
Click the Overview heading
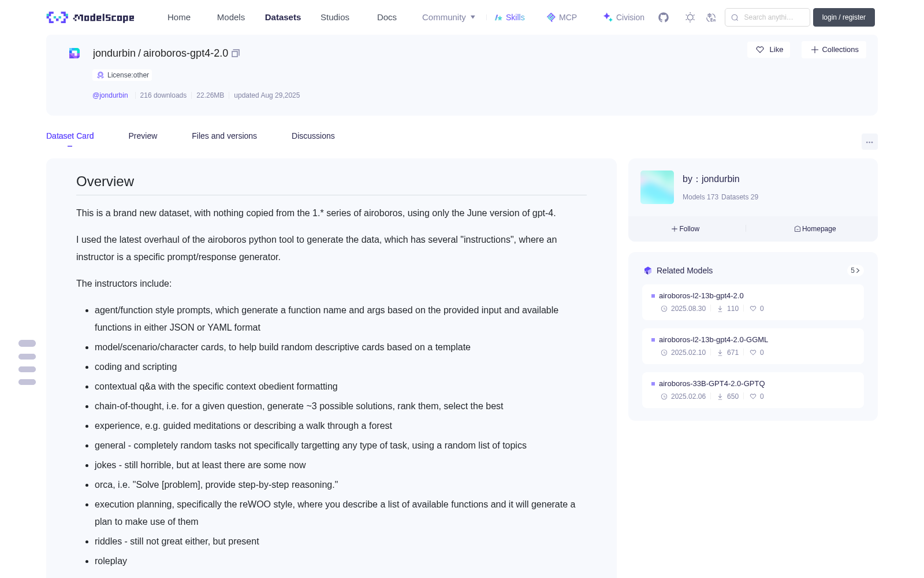point(105,181)
